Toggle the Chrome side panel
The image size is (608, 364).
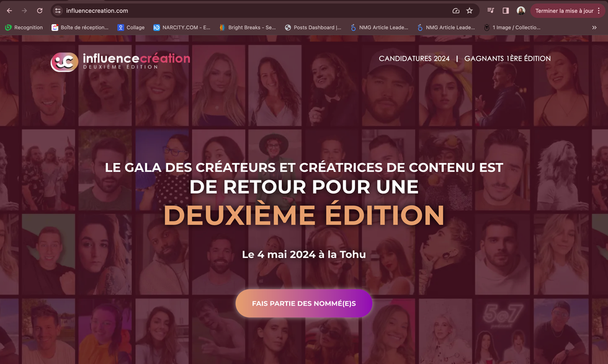[x=505, y=11]
